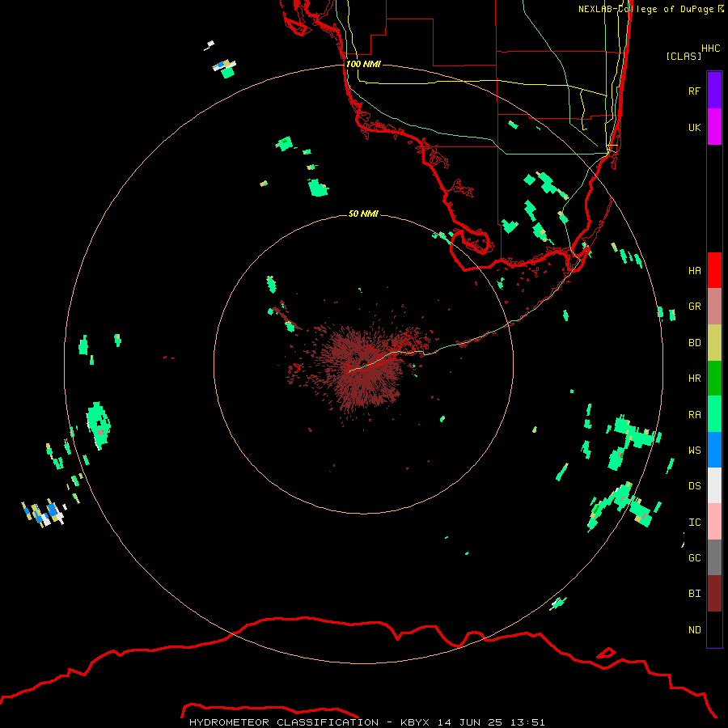Click the HA red legend swatch
Screen dimensions: 728x728
[x=714, y=270]
